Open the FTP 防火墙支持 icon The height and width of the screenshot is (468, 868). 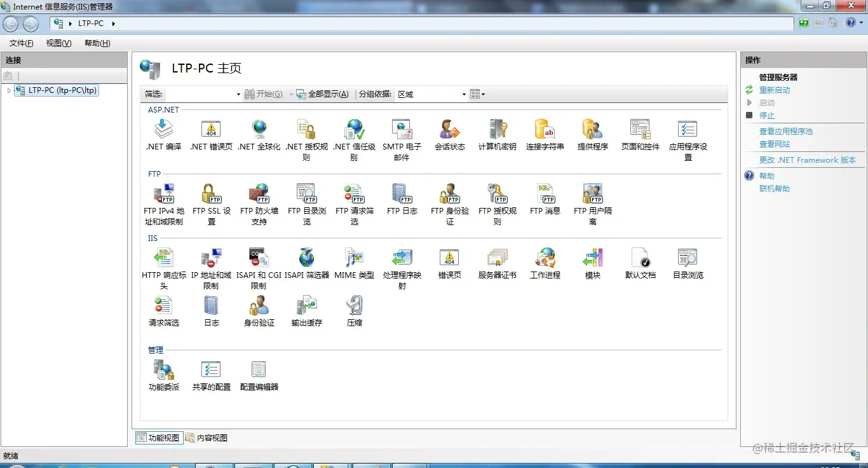coord(259,193)
